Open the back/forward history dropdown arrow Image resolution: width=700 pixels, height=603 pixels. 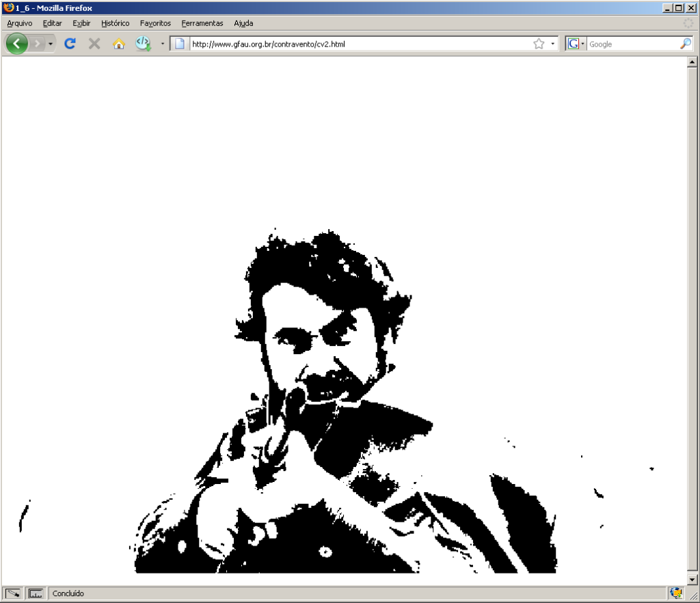coord(51,44)
